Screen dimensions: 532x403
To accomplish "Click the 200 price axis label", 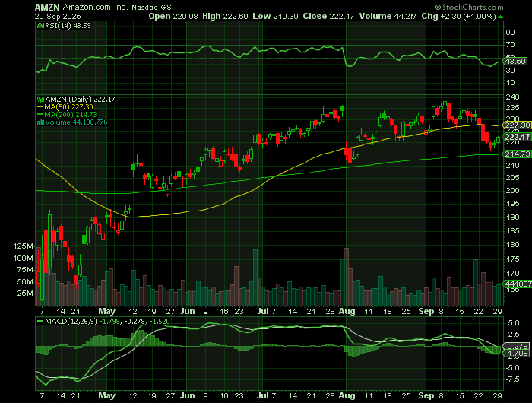I will [512, 190].
